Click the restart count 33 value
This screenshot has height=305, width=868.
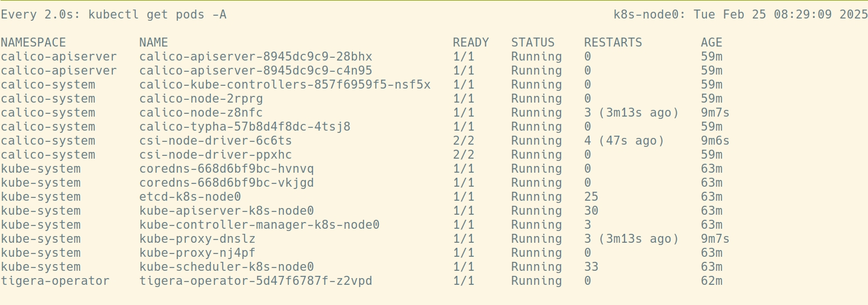click(591, 267)
